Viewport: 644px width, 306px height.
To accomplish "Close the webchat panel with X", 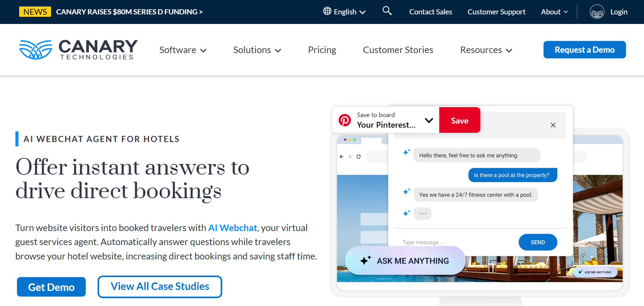I will [x=553, y=125].
